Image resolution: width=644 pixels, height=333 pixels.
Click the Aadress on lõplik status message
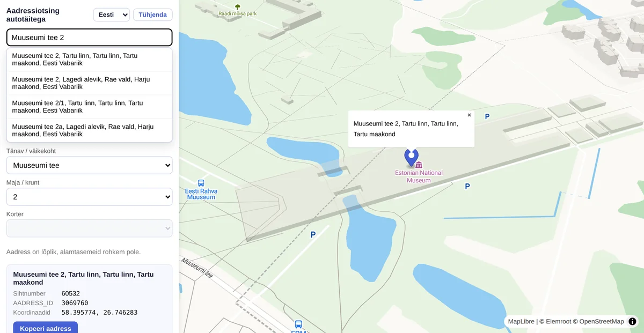tap(74, 251)
